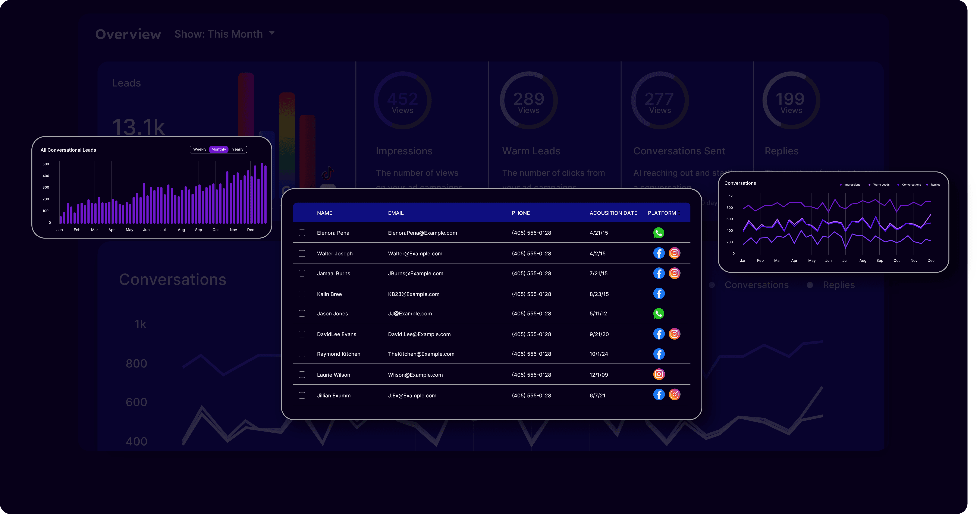
Task: Switch leads chart to Weekly view
Action: click(x=200, y=149)
